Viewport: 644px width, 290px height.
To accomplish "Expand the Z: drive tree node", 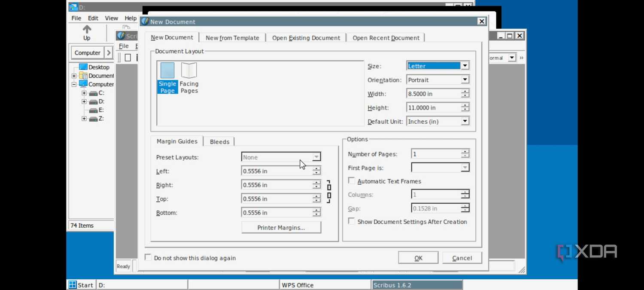I will pyautogui.click(x=84, y=119).
